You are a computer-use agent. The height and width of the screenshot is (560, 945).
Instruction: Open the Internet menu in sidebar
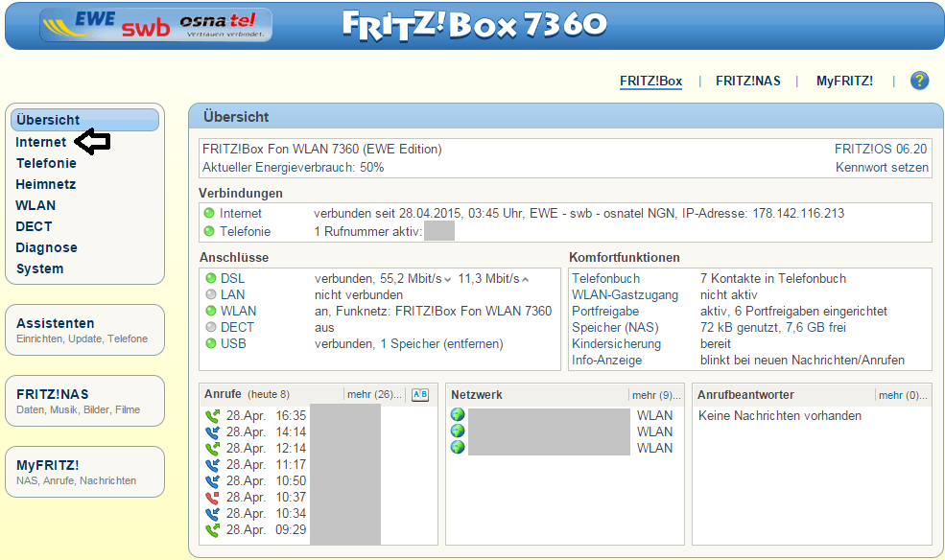point(41,142)
